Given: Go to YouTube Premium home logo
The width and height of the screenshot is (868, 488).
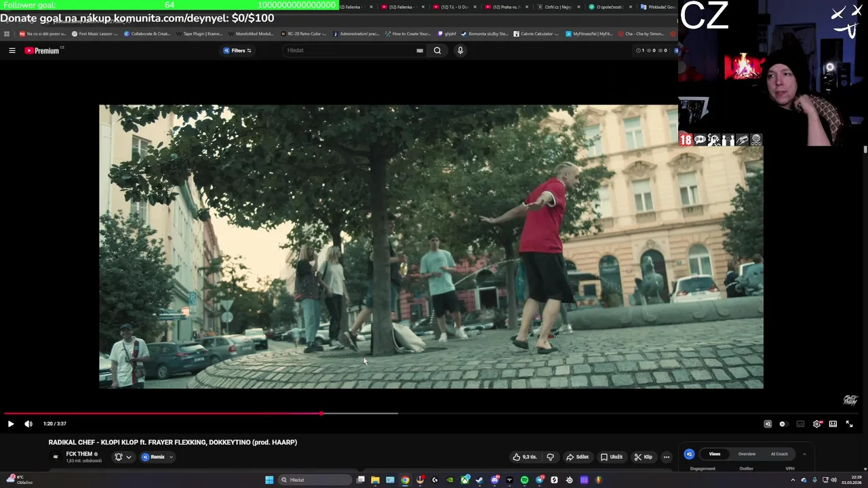Looking at the screenshot, I should (x=43, y=50).
